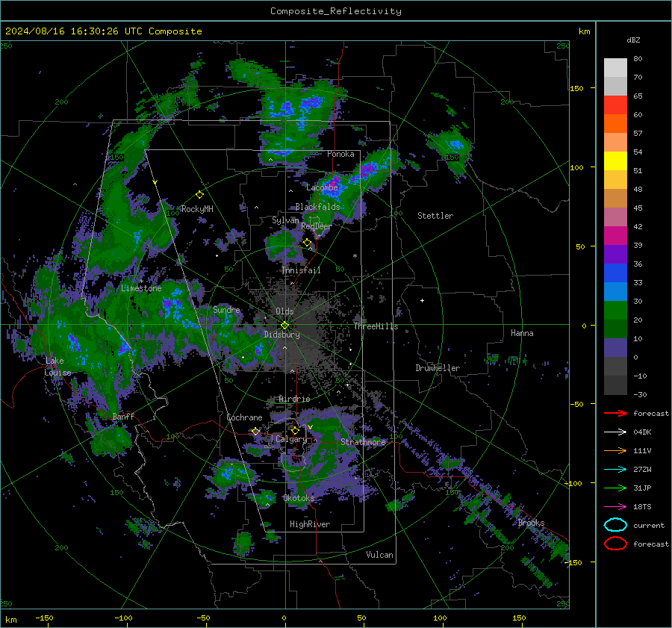Click the magenta 42 dBZ color swatch

coord(615,236)
